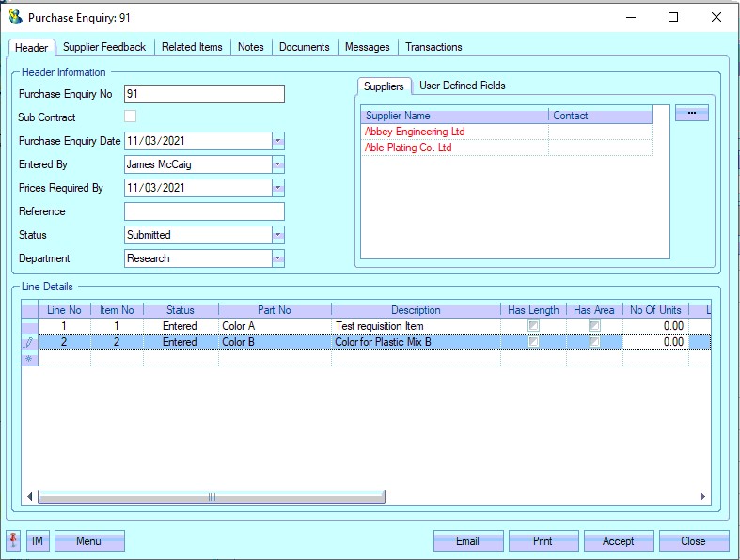Click the right scroll arrow in Line Details
This screenshot has width=740, height=560.
702,497
